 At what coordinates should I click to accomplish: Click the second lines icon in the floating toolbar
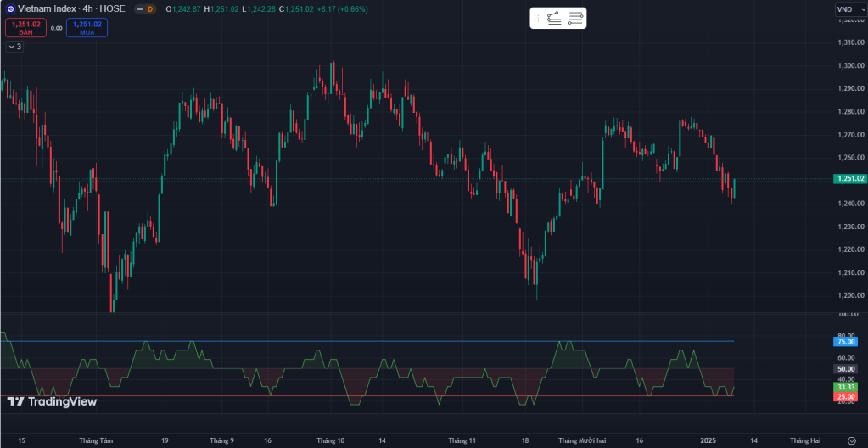[x=576, y=18]
